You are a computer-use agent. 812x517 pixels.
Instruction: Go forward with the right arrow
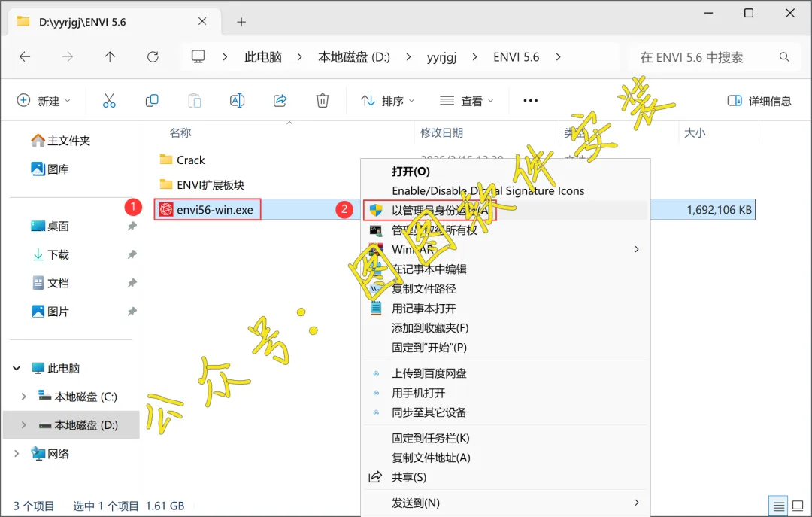pyautogui.click(x=68, y=57)
